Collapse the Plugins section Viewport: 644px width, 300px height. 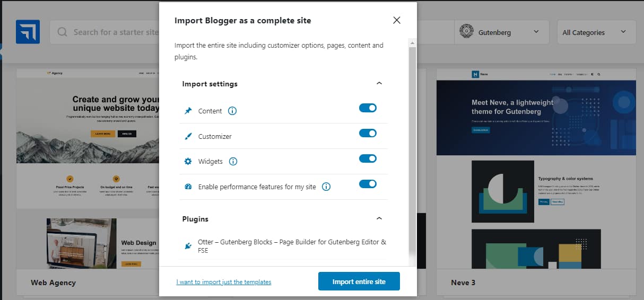click(x=379, y=218)
